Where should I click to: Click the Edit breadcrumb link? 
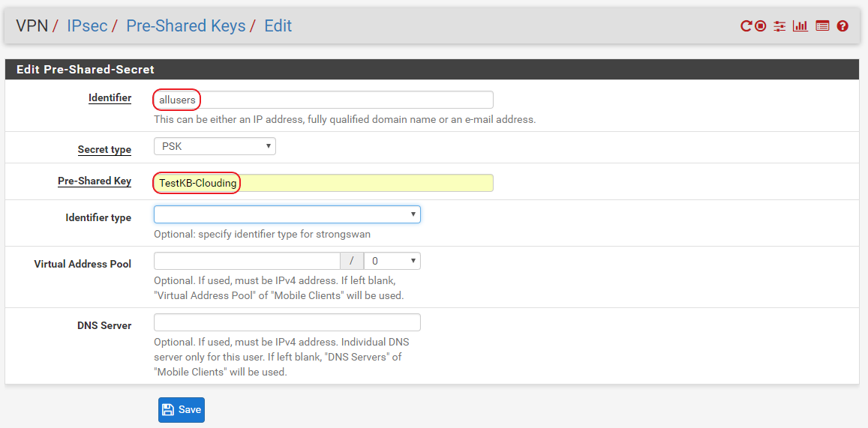(278, 26)
